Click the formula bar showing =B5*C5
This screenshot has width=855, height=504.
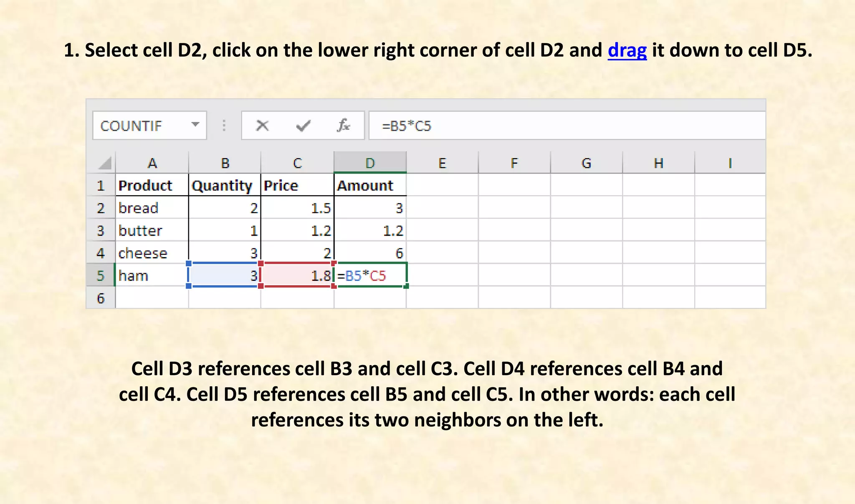(567, 125)
